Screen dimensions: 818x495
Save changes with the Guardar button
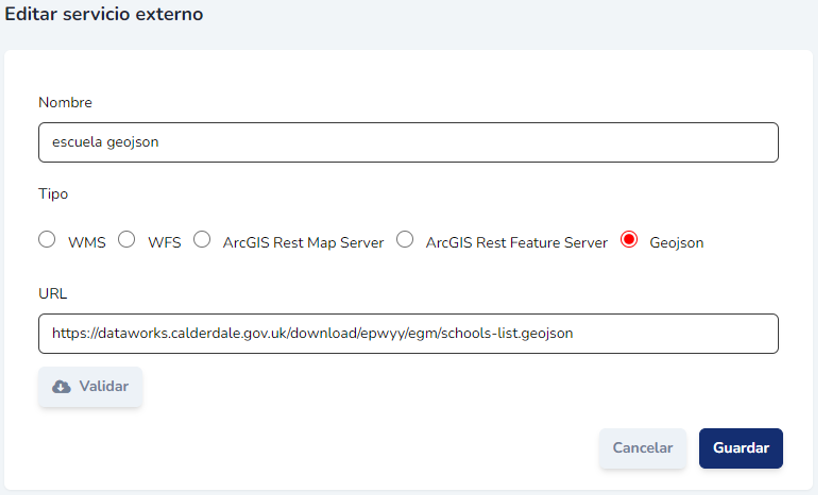740,448
